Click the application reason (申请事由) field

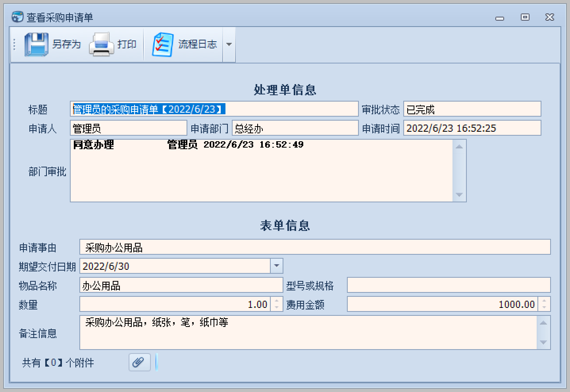[314, 247]
